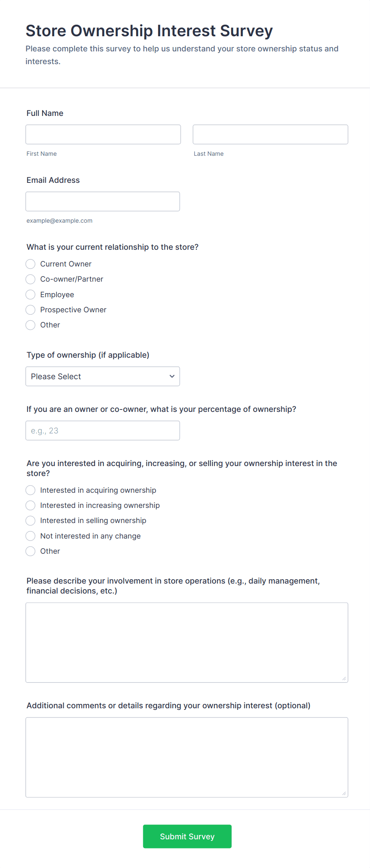Grab the involvement textarea resize handle
Image resolution: width=370 pixels, height=868 pixels.
pos(344,678)
